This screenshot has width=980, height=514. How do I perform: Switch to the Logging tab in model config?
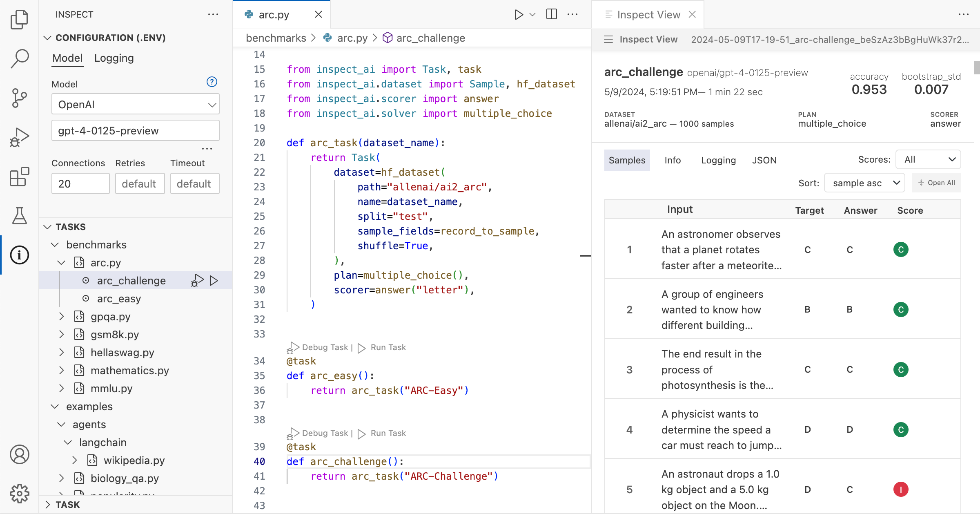tap(114, 57)
